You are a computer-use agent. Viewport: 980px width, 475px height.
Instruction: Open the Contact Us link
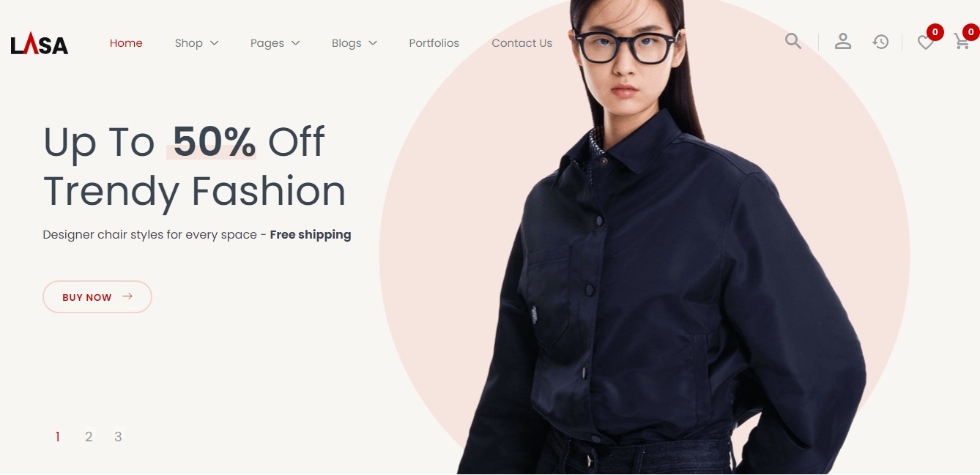(x=521, y=43)
